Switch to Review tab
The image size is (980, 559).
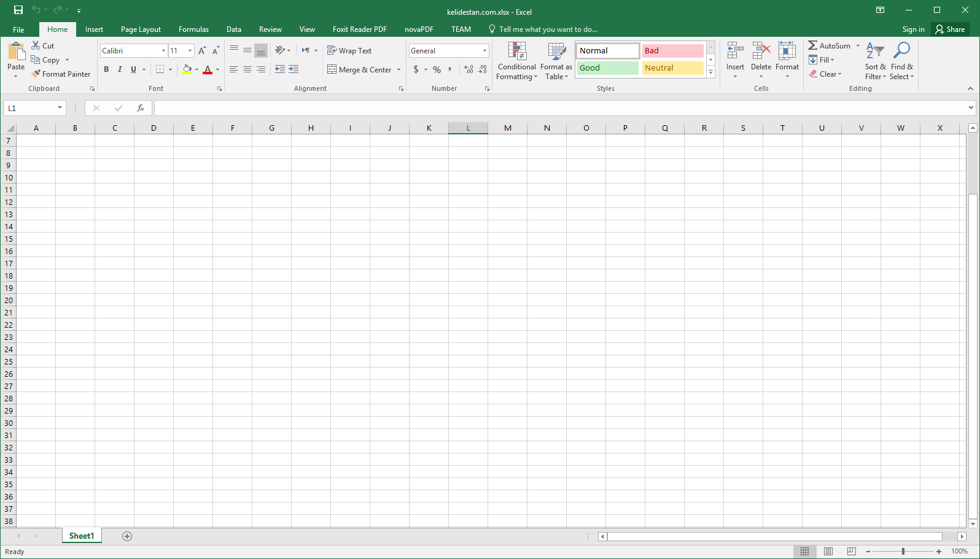[x=270, y=29]
